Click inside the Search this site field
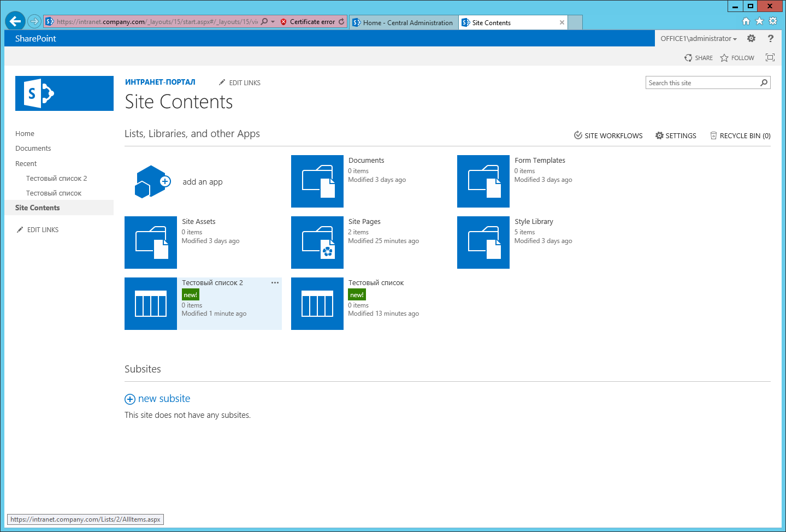Image resolution: width=786 pixels, height=532 pixels. click(x=702, y=83)
